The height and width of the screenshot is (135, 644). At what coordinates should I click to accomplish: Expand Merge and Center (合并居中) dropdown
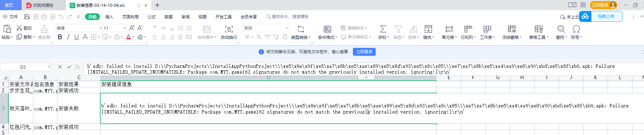point(215,37)
